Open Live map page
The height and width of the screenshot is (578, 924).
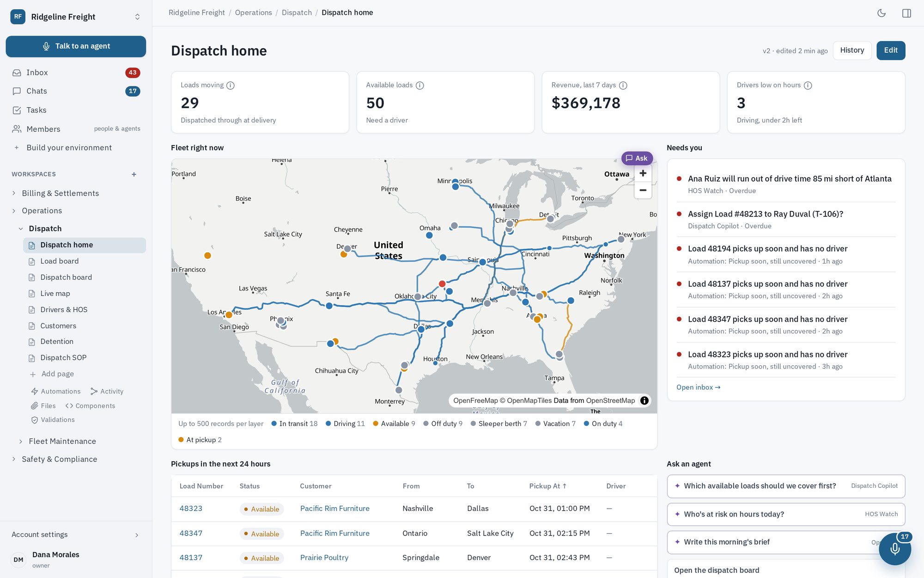pyautogui.click(x=85, y=294)
